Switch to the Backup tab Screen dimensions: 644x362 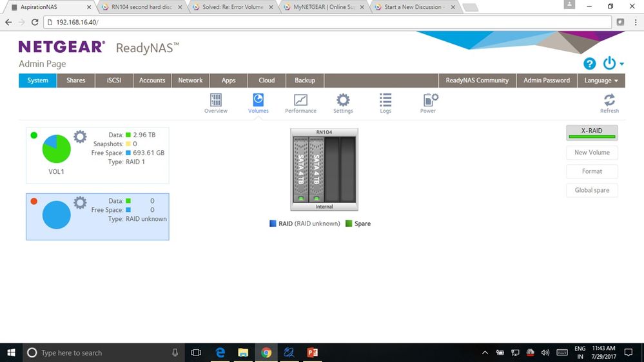click(305, 81)
